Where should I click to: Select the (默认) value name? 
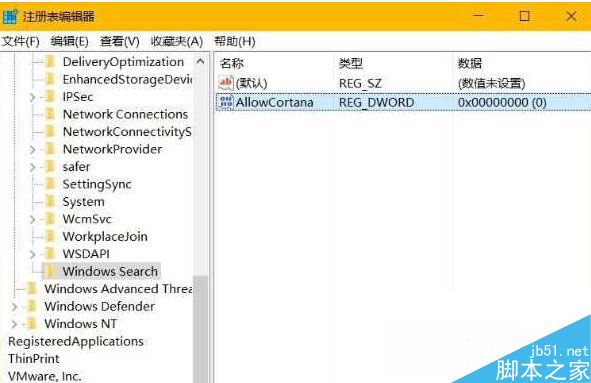pos(251,83)
